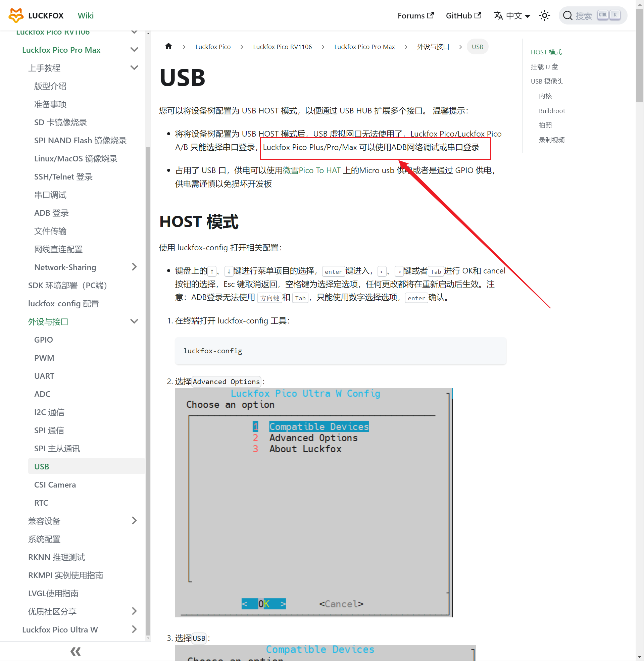Collapse the sidebar with double-chevron icon

pyautogui.click(x=76, y=651)
